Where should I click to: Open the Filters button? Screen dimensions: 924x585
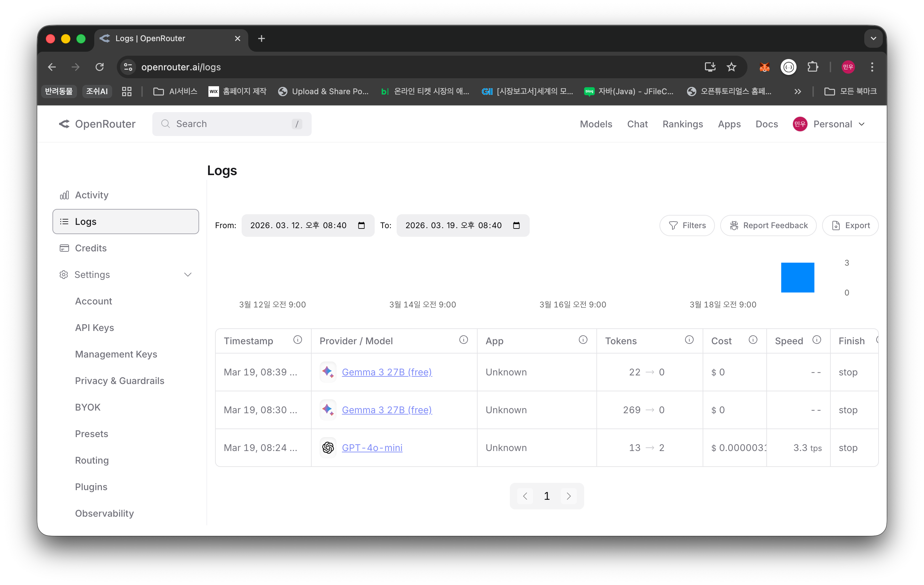point(687,226)
